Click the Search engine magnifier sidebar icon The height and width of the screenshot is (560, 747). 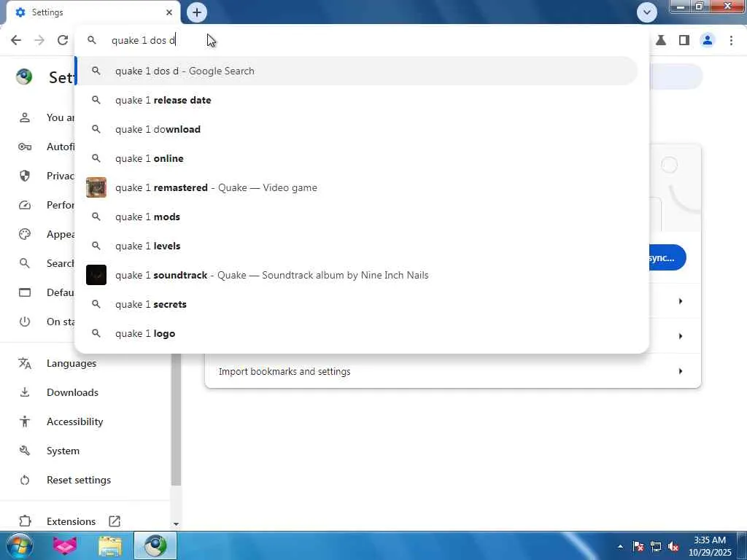click(x=25, y=263)
